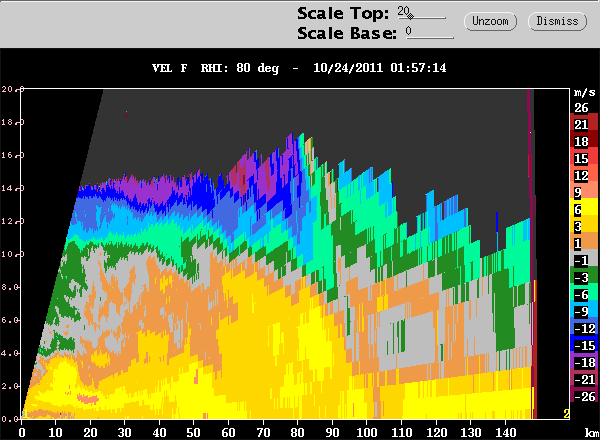600x440 pixels.
Task: Choose the yellow 6 m/s legend swatch
Action: (580, 209)
